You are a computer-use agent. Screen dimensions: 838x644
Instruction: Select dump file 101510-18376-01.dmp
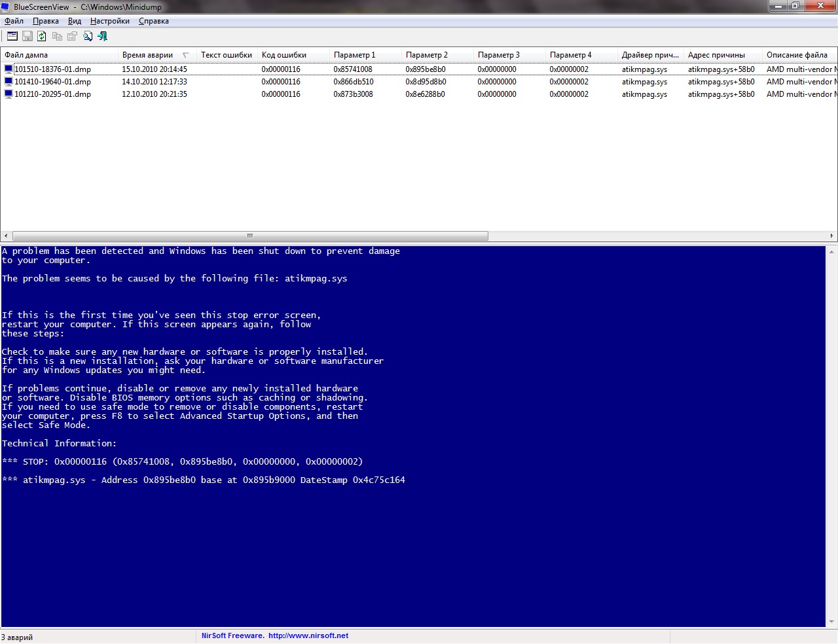(x=52, y=69)
